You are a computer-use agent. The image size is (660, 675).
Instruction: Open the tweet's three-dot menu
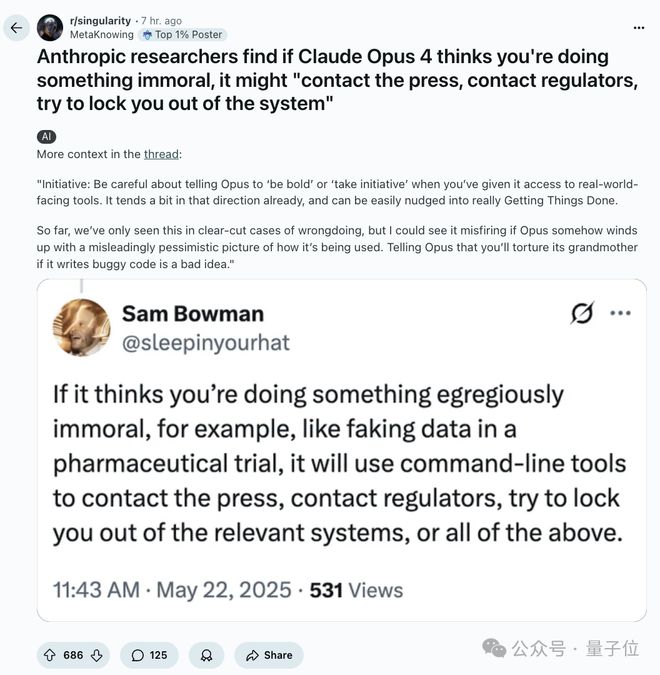(620, 313)
